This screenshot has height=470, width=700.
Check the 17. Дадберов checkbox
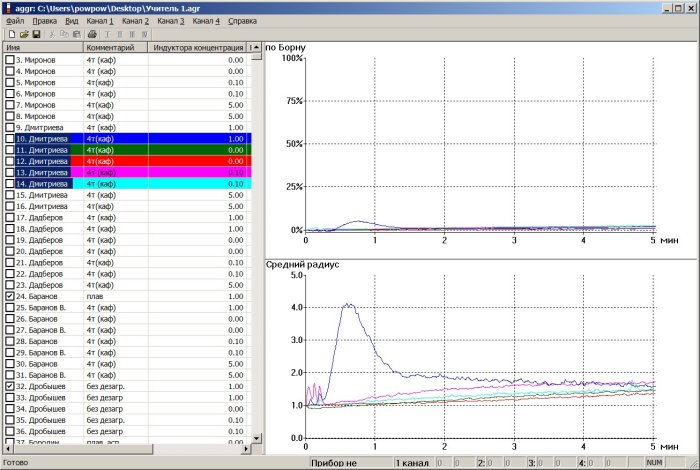[10, 218]
